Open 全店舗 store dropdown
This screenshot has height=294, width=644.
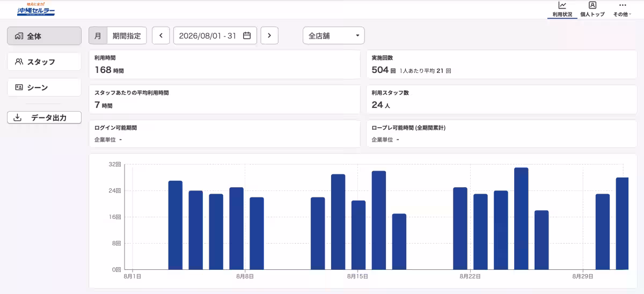coord(334,35)
